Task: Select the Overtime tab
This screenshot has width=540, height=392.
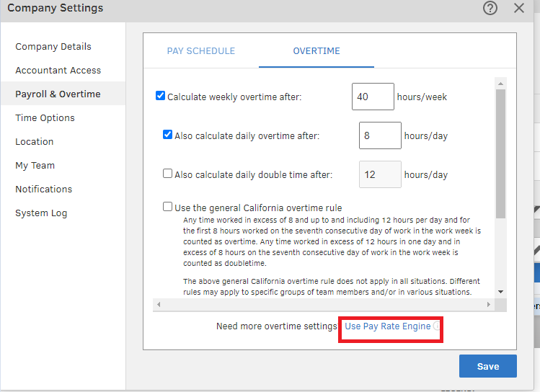Action: point(317,51)
